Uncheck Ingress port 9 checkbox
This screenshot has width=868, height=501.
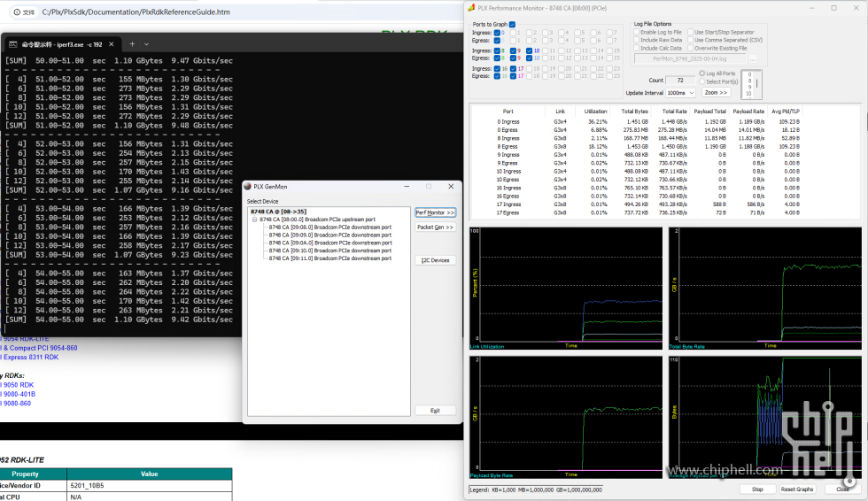pyautogui.click(x=513, y=50)
